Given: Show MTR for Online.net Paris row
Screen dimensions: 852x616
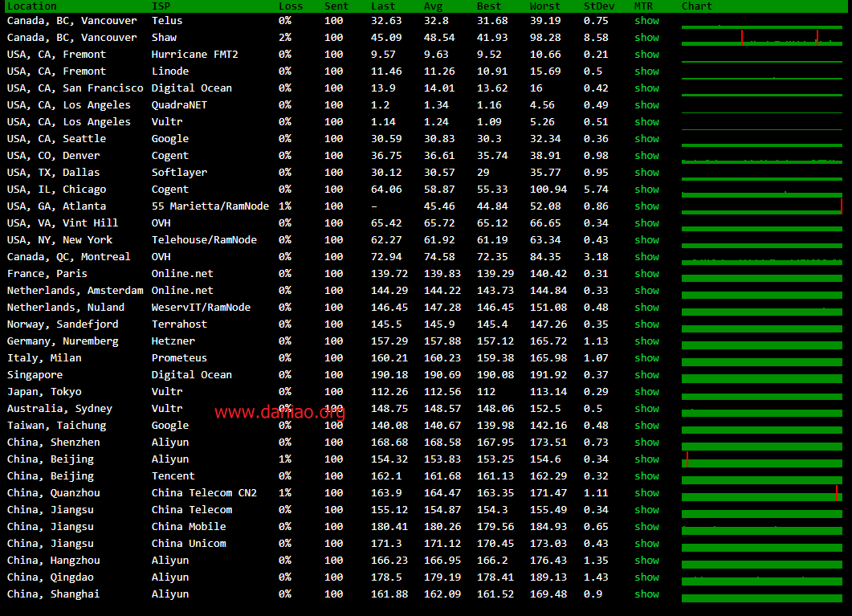Looking at the screenshot, I should click(x=646, y=273).
